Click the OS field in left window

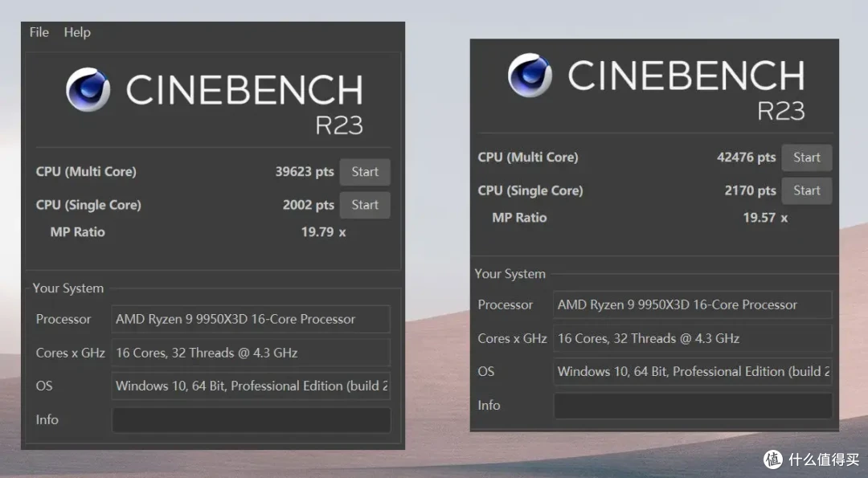coord(251,386)
